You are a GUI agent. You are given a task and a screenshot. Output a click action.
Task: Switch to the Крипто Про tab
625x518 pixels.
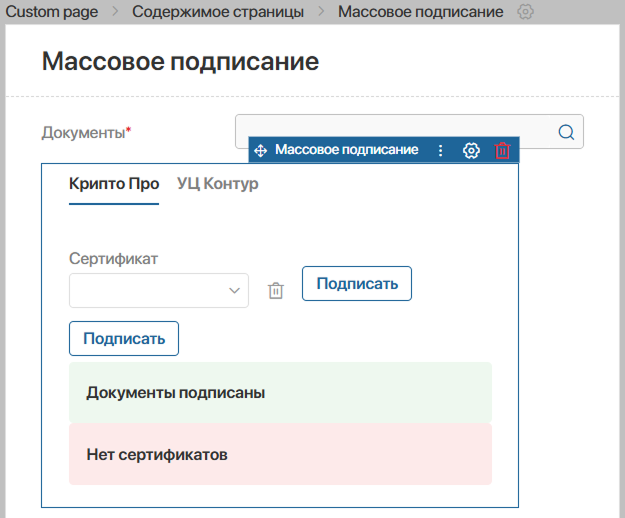coord(114,184)
